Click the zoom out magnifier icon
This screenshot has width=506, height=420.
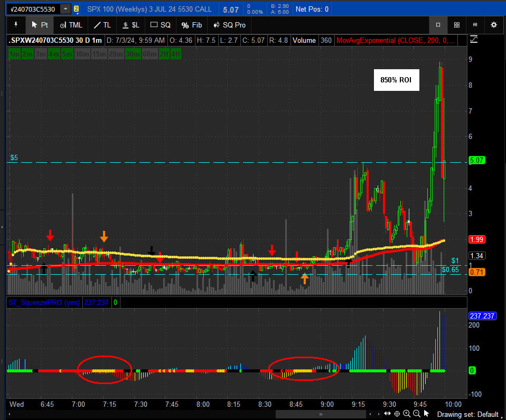417,414
